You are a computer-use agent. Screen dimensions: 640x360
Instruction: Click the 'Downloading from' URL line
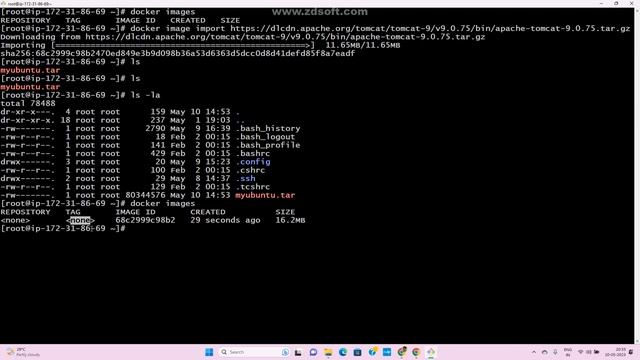click(x=243, y=37)
